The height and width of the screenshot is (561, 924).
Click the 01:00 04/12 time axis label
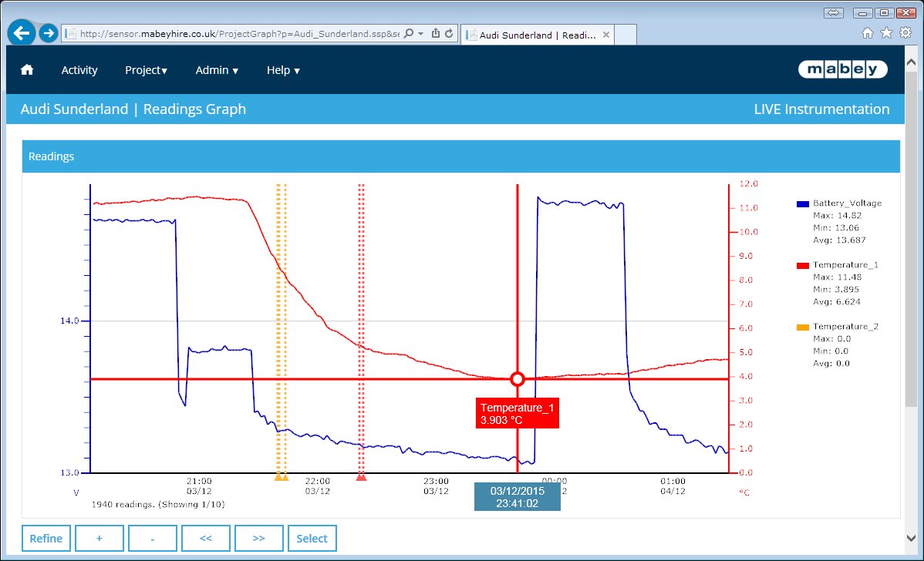point(673,486)
